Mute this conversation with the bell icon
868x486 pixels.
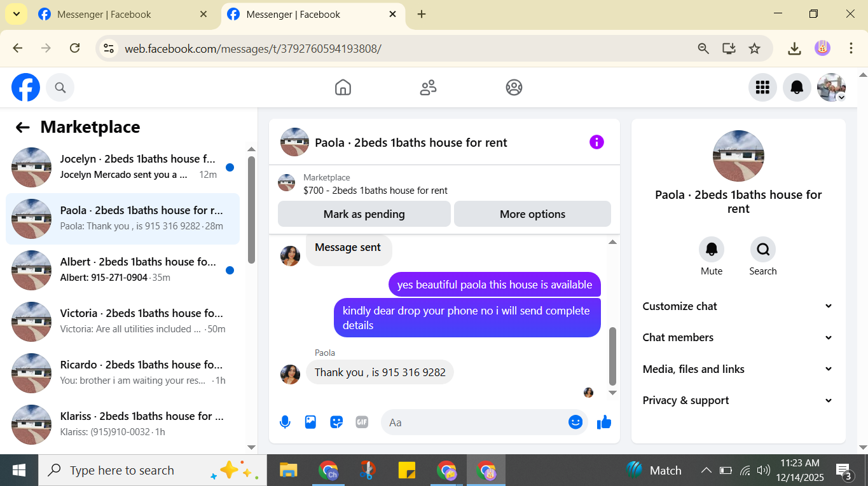pyautogui.click(x=712, y=250)
